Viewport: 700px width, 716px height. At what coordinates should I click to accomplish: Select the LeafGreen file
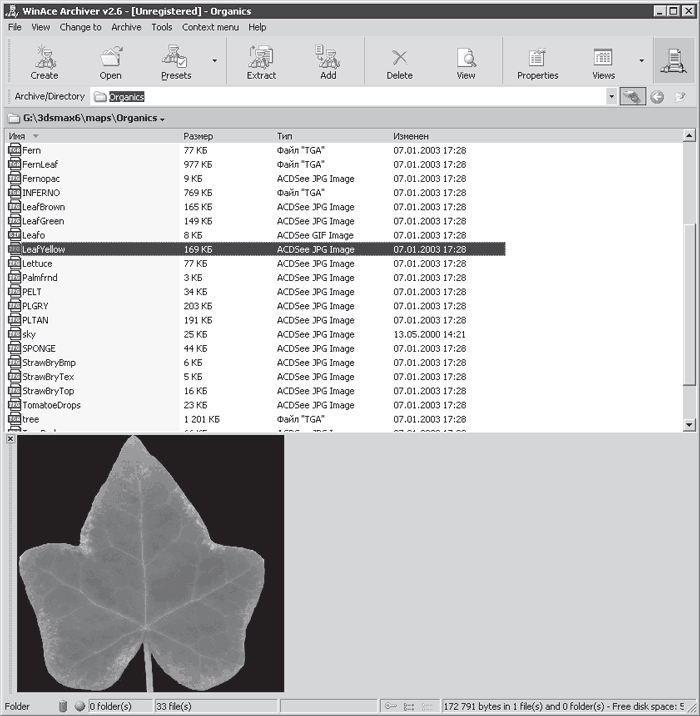click(257, 221)
